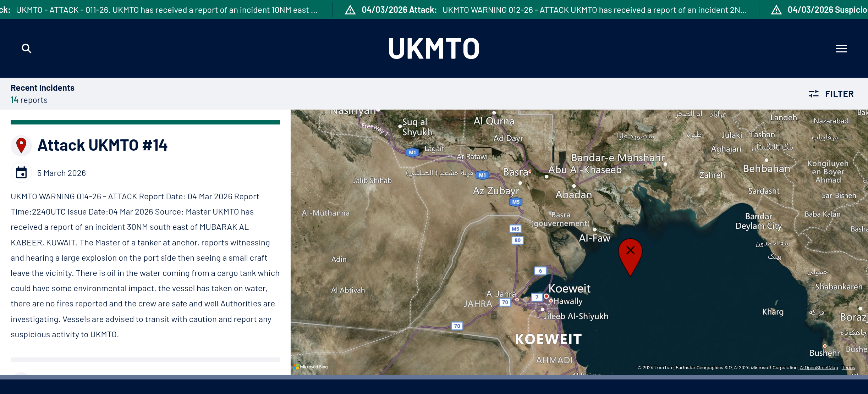Viewport: 868px width, 394px height.
Task: Click the 04/03/2026 Suspicious ticker item
Action: [x=827, y=10]
